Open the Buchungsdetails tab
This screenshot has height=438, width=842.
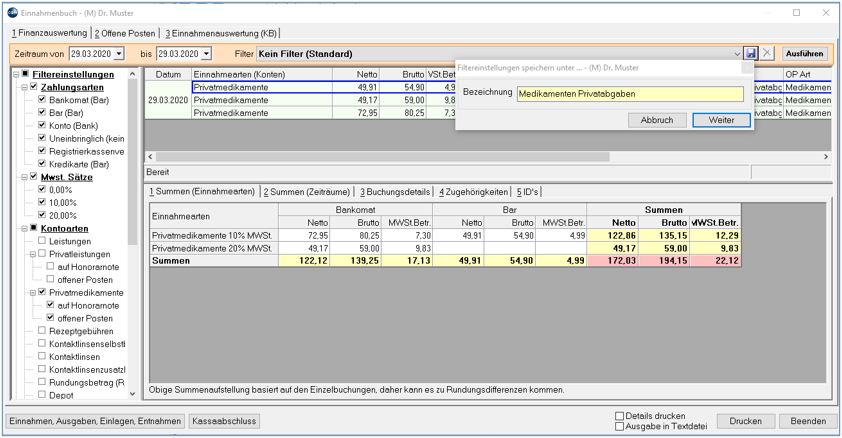pyautogui.click(x=395, y=192)
